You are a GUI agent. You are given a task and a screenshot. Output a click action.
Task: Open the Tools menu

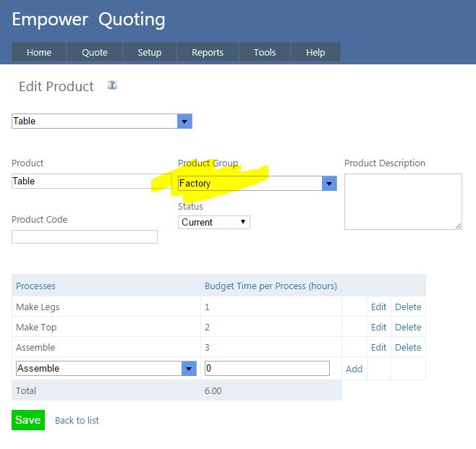coord(265,52)
